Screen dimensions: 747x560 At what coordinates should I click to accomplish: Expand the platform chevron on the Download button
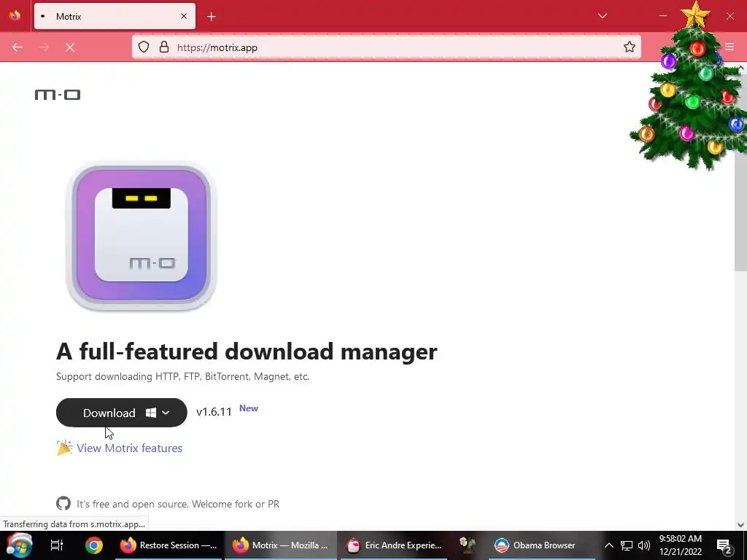click(x=166, y=413)
